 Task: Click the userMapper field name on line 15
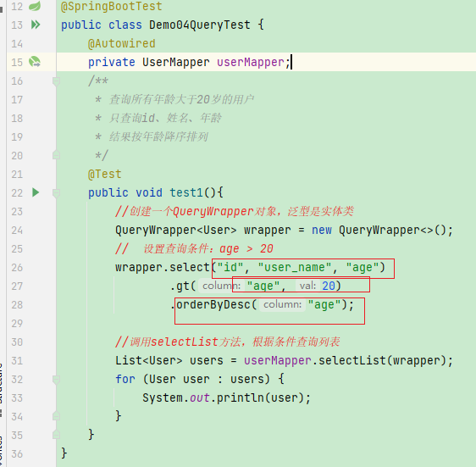coord(251,62)
